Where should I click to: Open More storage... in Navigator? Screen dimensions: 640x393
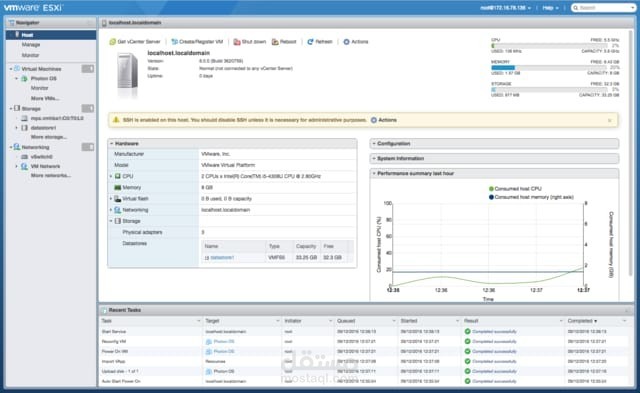point(49,137)
